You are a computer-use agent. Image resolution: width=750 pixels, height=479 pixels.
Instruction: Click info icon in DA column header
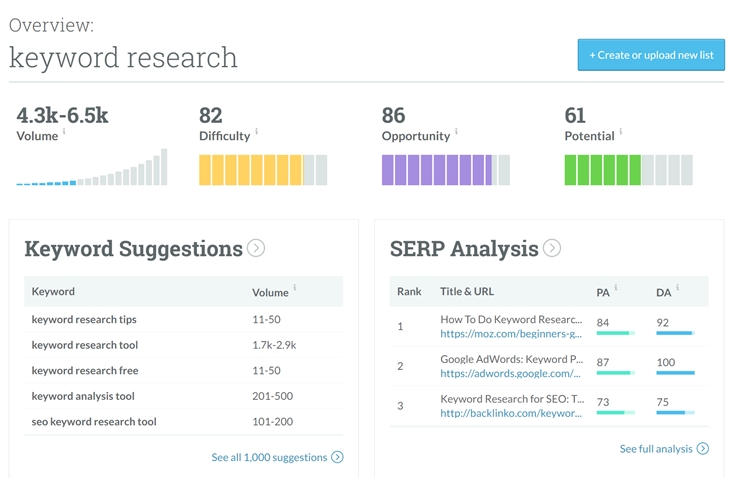point(677,288)
